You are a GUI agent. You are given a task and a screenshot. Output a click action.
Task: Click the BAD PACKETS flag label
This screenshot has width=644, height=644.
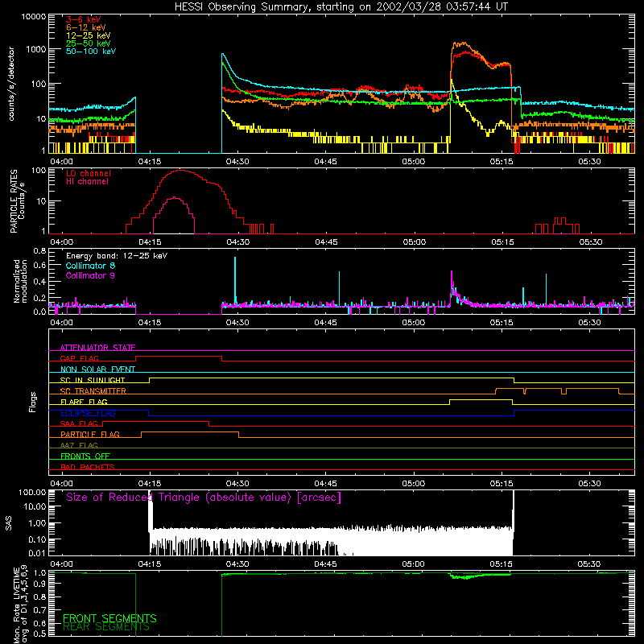[x=88, y=467]
